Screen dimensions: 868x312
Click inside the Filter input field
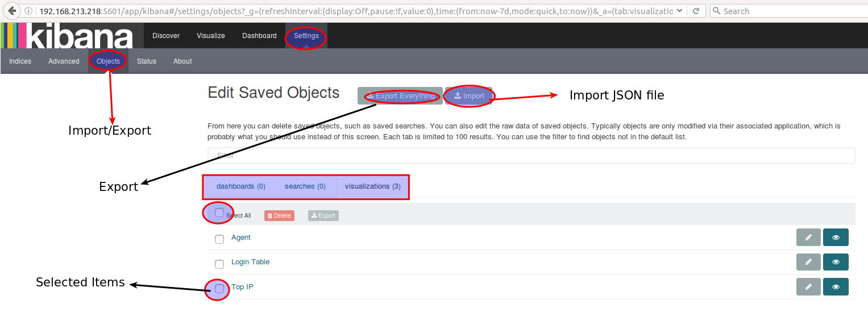tap(531, 156)
